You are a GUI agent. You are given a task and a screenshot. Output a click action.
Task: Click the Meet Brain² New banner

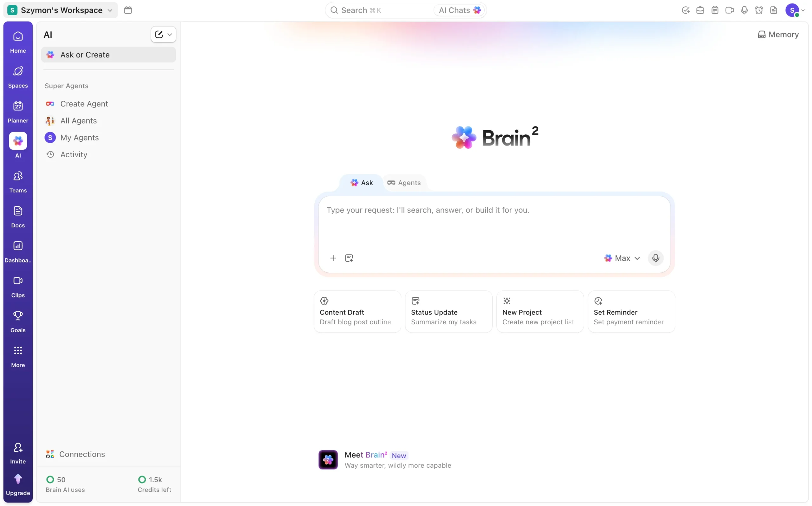tap(385, 460)
